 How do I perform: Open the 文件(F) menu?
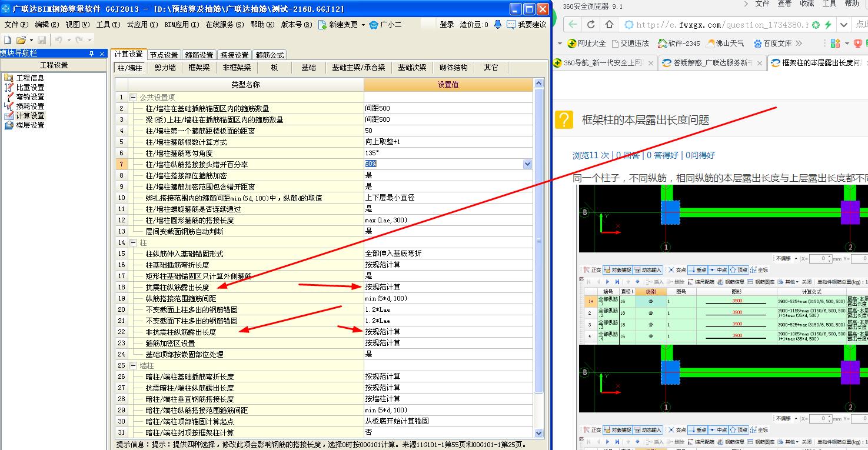[x=16, y=25]
